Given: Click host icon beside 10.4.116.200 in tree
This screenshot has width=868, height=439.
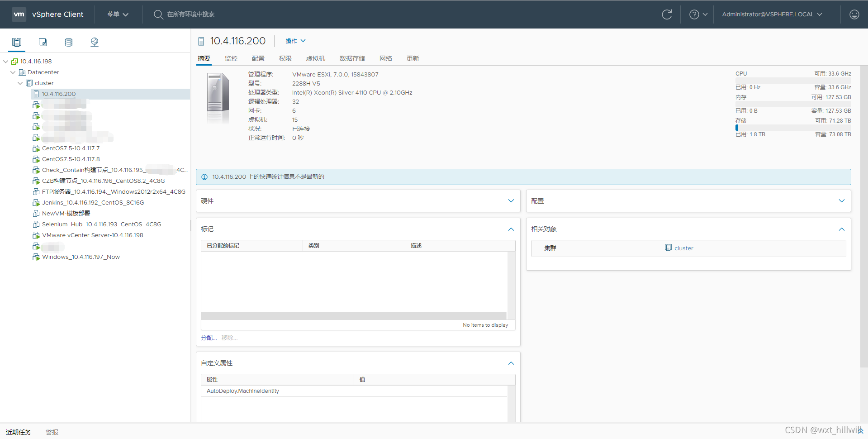Looking at the screenshot, I should click(36, 94).
